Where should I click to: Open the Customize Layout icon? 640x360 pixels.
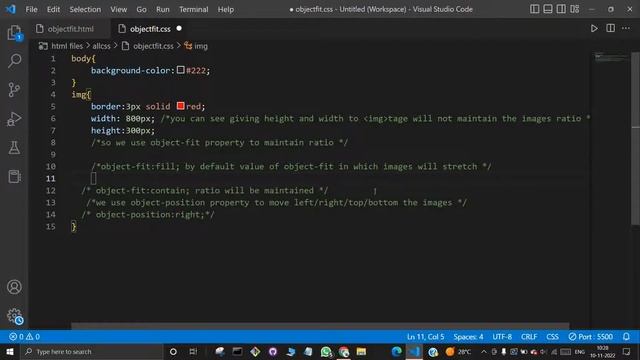pyautogui.click(x=575, y=9)
